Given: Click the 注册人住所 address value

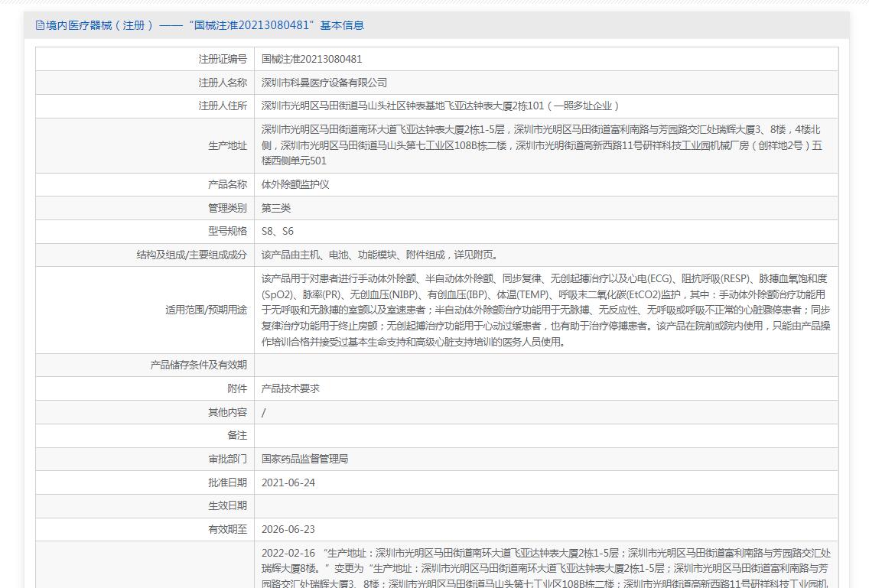Looking at the screenshot, I should point(441,106).
